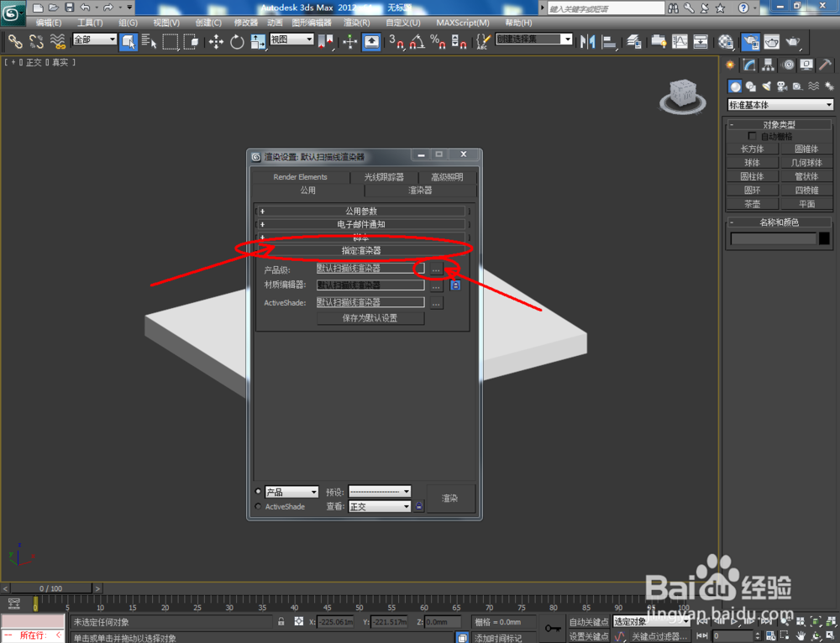Toggle 设置关键点 set key mode

588,636
